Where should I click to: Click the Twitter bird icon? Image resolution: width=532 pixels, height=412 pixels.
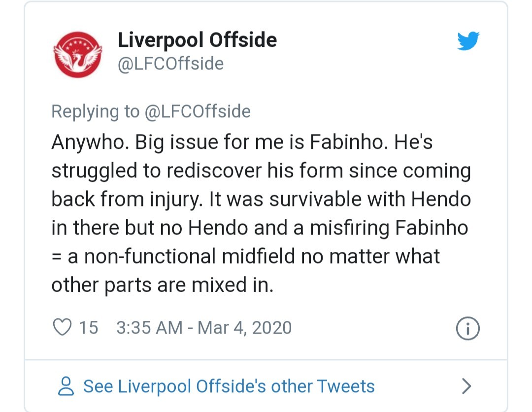pyautogui.click(x=468, y=41)
